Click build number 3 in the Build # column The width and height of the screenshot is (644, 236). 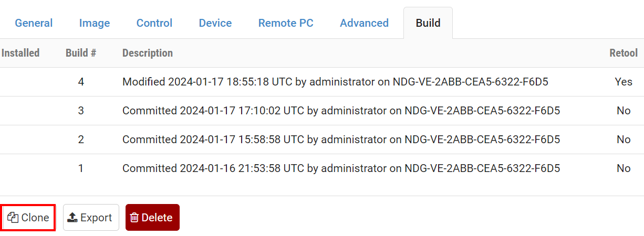(81, 111)
